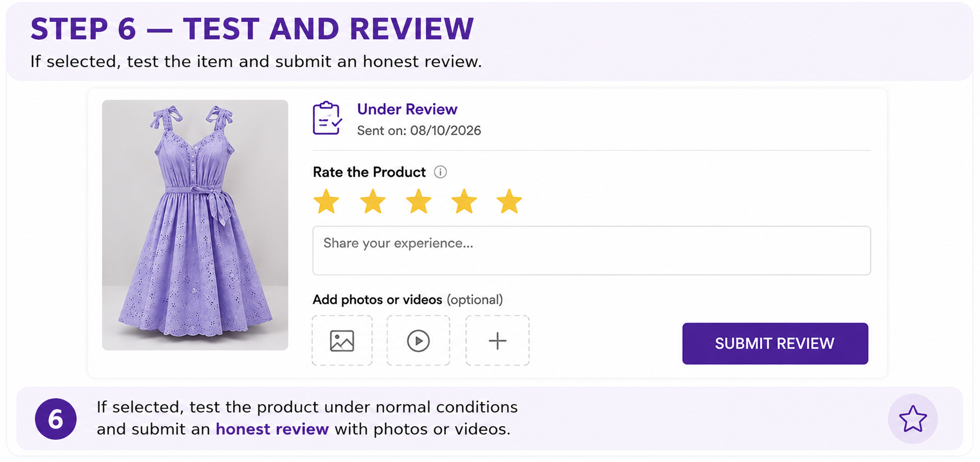Image resolution: width=980 pixels, height=462 pixels.
Task: Open the purple dress product image
Action: click(195, 225)
